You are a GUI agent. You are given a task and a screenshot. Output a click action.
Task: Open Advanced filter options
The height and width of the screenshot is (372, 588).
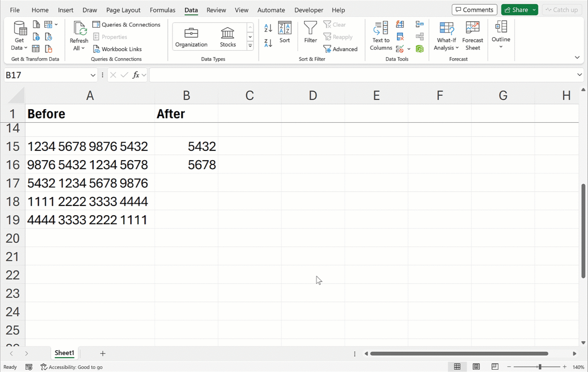[340, 49]
